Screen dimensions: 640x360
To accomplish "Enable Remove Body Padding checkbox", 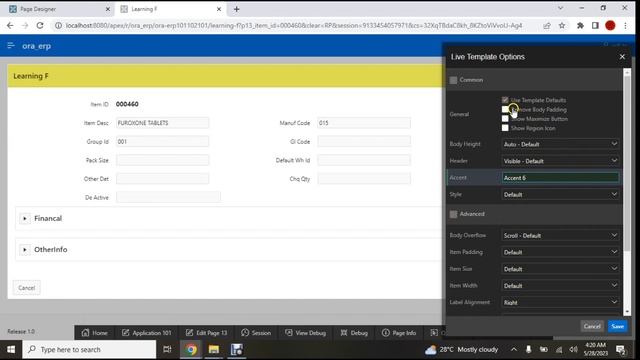I will coord(505,109).
